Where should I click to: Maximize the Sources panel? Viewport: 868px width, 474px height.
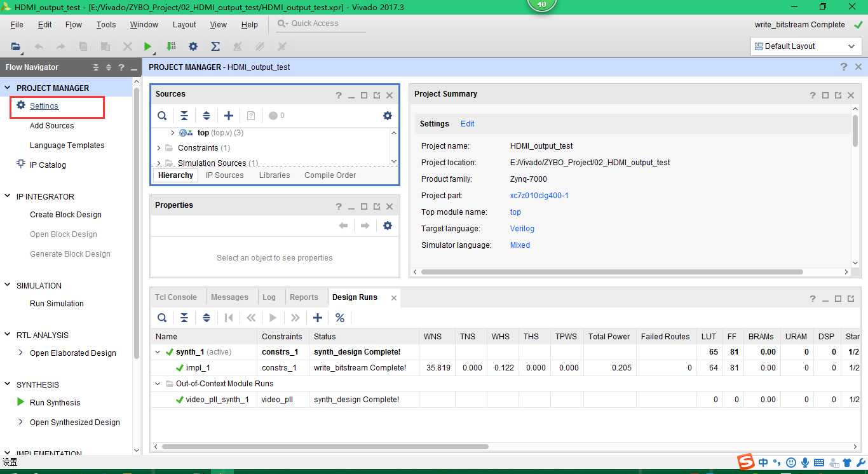(364, 95)
